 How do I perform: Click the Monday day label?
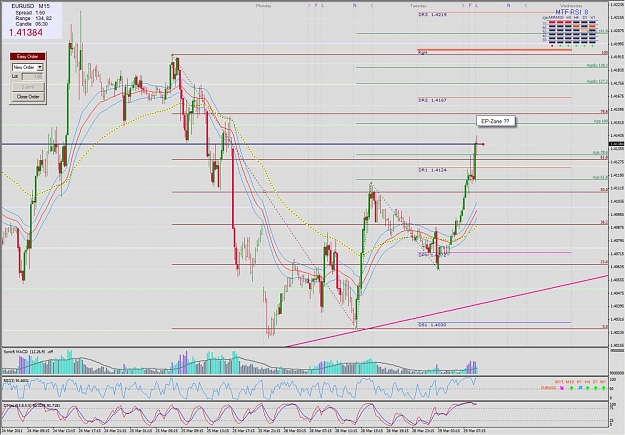[x=263, y=6]
